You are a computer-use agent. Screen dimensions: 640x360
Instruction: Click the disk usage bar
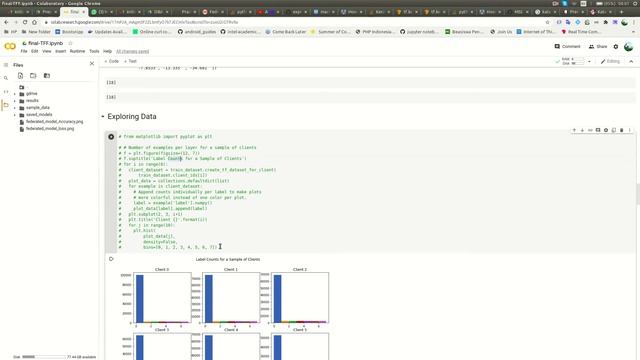click(x=43, y=357)
